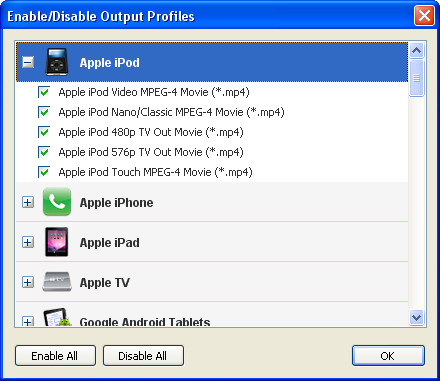Click the green Apple iPhone phone icon
The width and height of the screenshot is (440, 381).
tap(57, 201)
